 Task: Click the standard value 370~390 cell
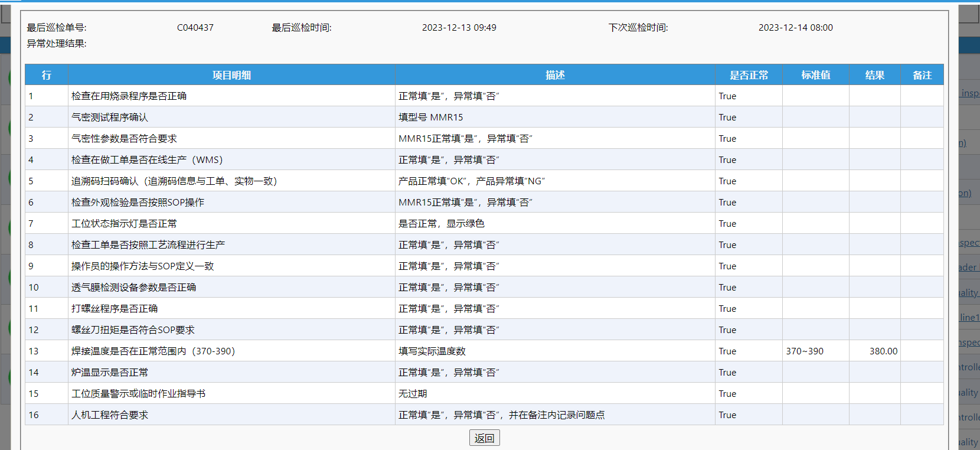coord(816,351)
